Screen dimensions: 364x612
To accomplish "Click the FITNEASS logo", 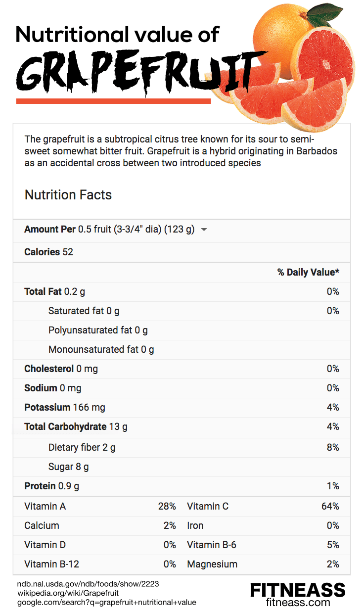I will point(297,590).
